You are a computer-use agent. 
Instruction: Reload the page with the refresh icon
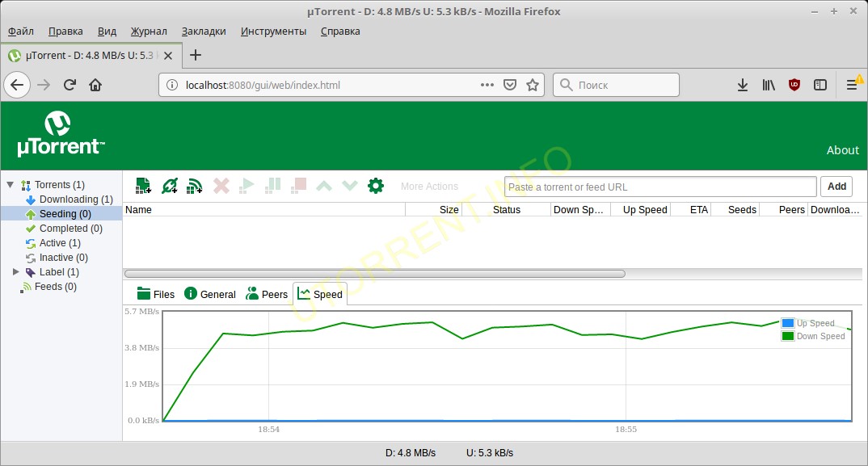click(x=70, y=86)
